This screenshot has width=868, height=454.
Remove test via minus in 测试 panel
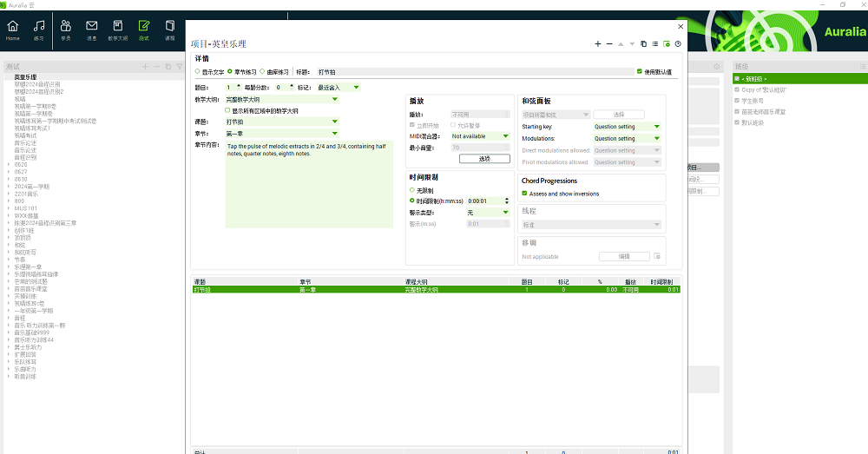(156, 67)
